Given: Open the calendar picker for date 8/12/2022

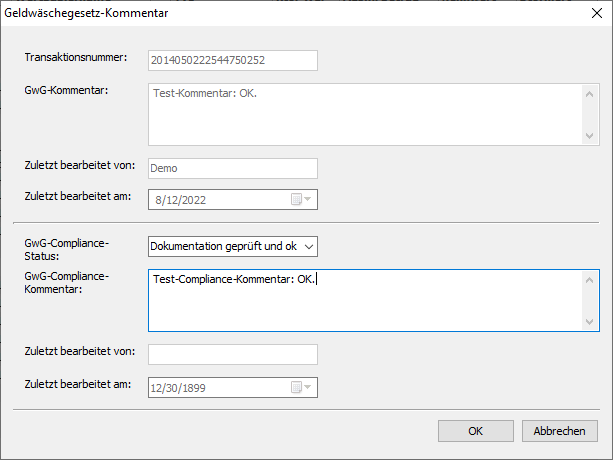Looking at the screenshot, I should click(x=302, y=199).
